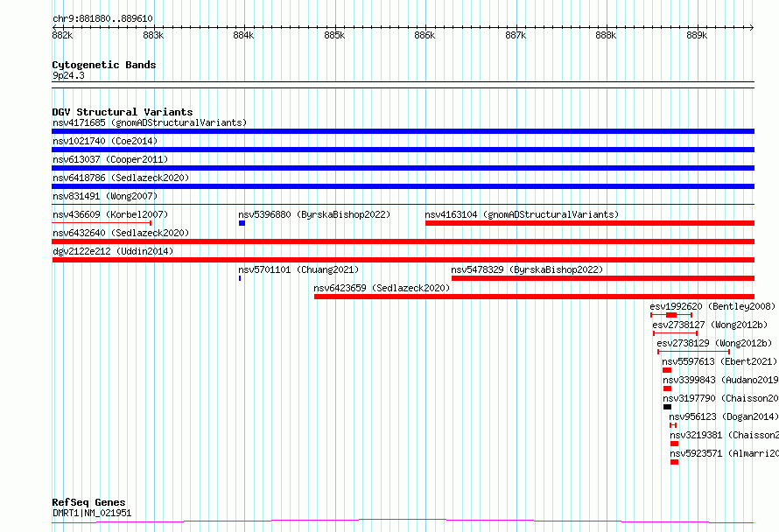Select the esv2738127 red span line
779x532 pixels.
(675, 333)
